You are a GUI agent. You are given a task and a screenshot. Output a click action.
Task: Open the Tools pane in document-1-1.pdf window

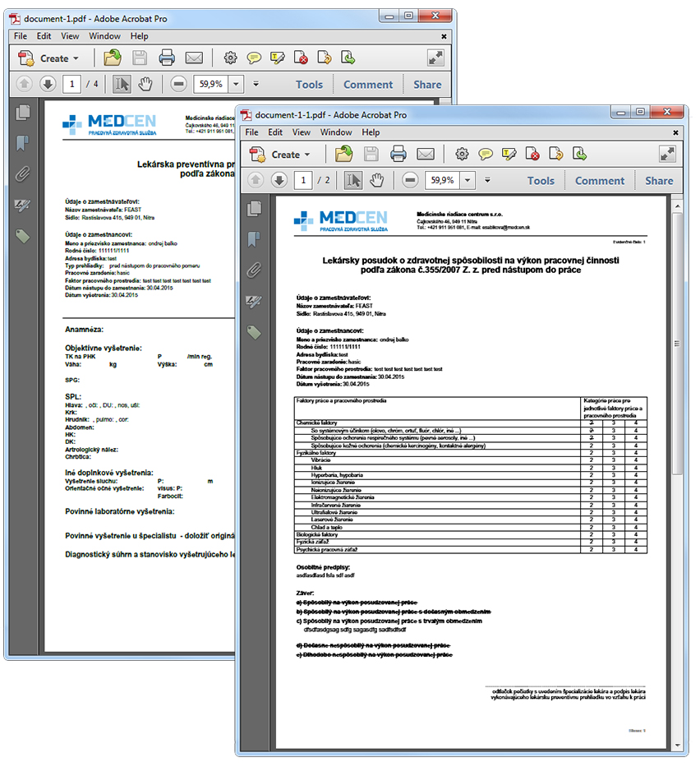tap(541, 181)
